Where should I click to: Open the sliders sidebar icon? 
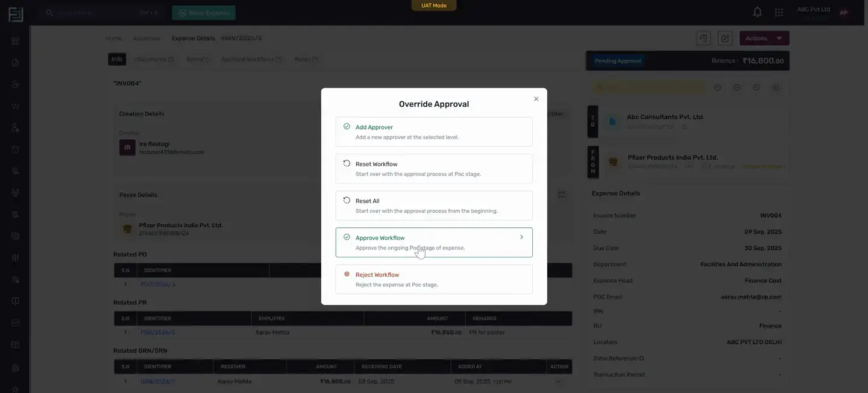(x=15, y=257)
